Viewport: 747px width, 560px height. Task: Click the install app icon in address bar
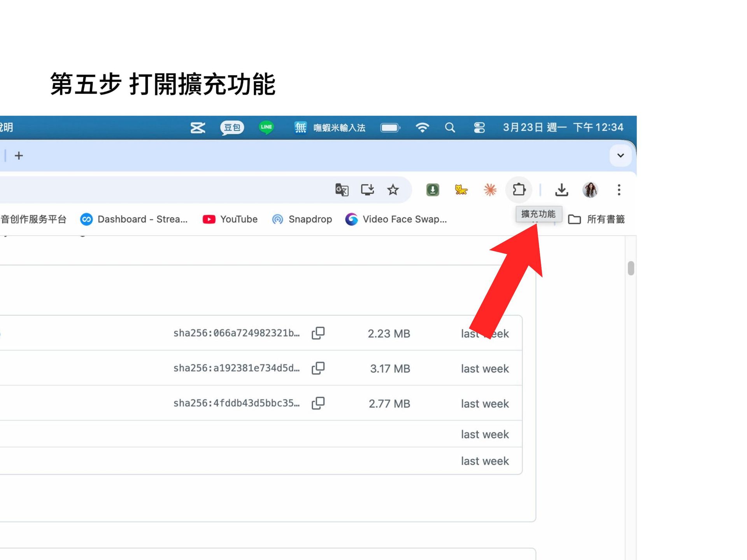click(x=367, y=190)
